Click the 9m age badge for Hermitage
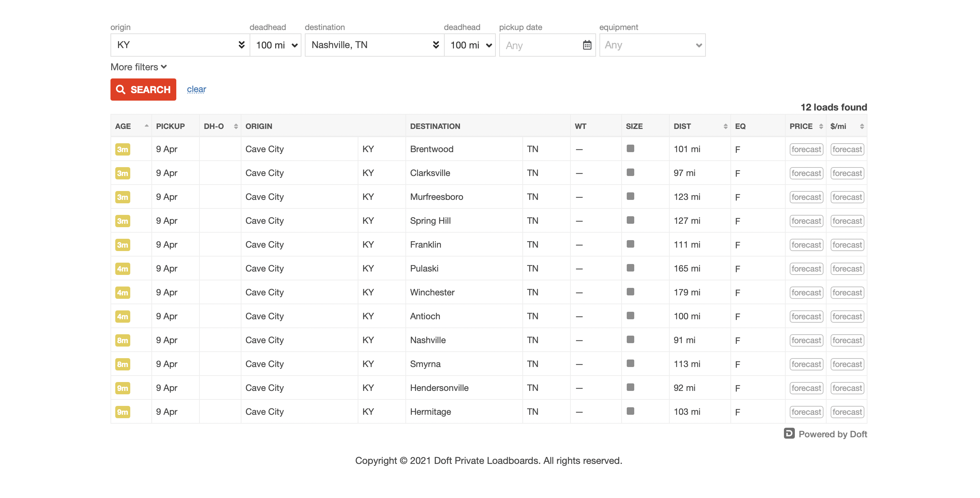 coord(122,412)
